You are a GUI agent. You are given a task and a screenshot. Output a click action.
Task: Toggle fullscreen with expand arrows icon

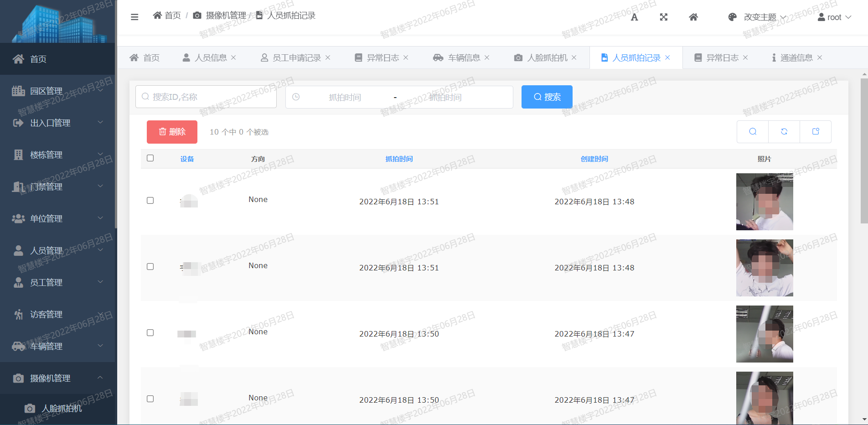pos(664,17)
